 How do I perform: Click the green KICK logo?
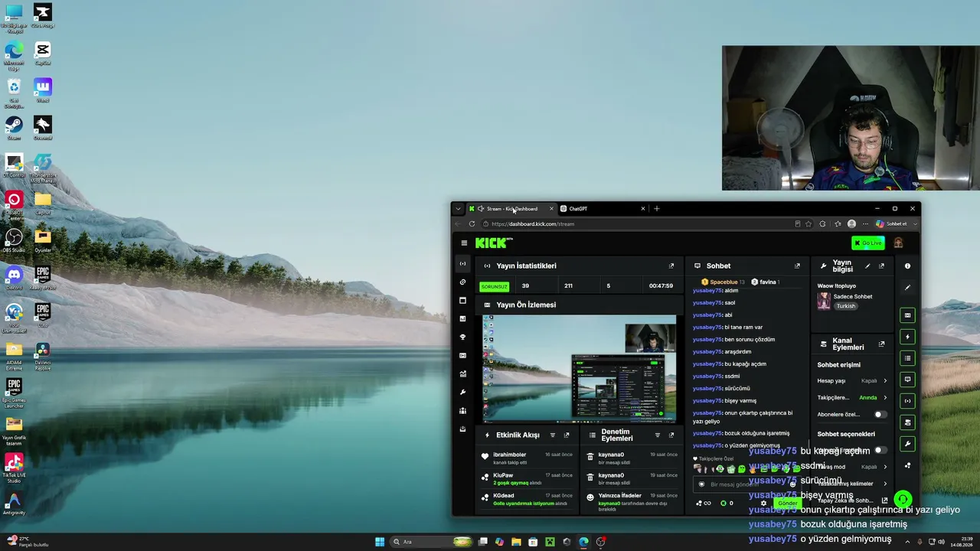494,243
